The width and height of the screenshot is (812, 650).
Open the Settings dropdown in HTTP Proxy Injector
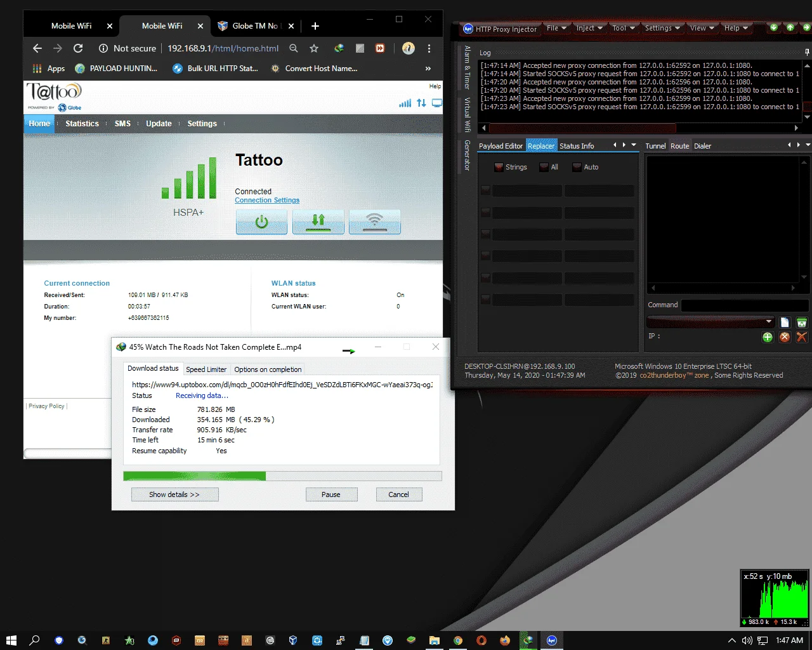click(662, 28)
